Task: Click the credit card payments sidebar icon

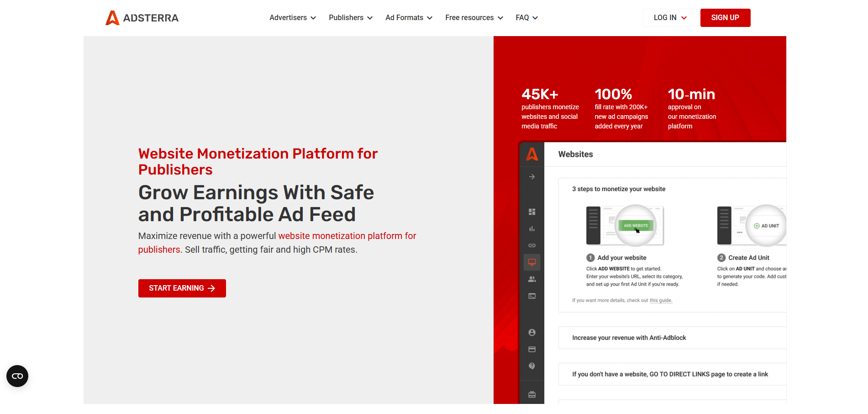Action: [532, 350]
